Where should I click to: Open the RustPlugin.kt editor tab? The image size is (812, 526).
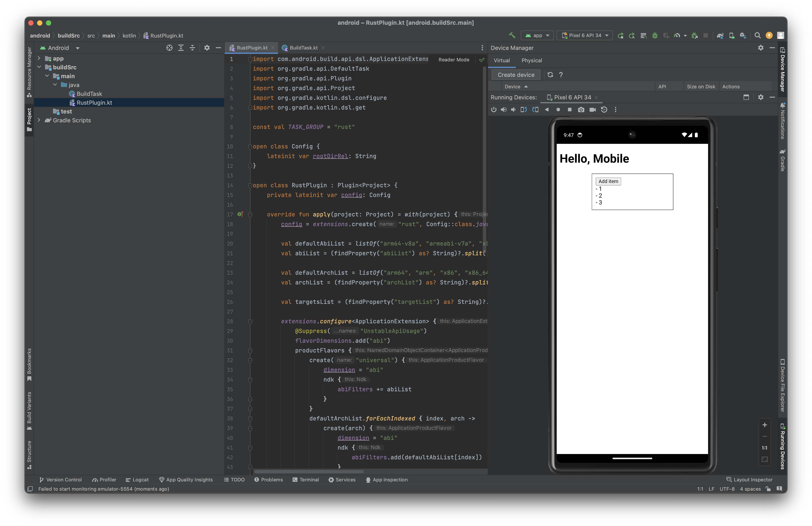pyautogui.click(x=249, y=47)
